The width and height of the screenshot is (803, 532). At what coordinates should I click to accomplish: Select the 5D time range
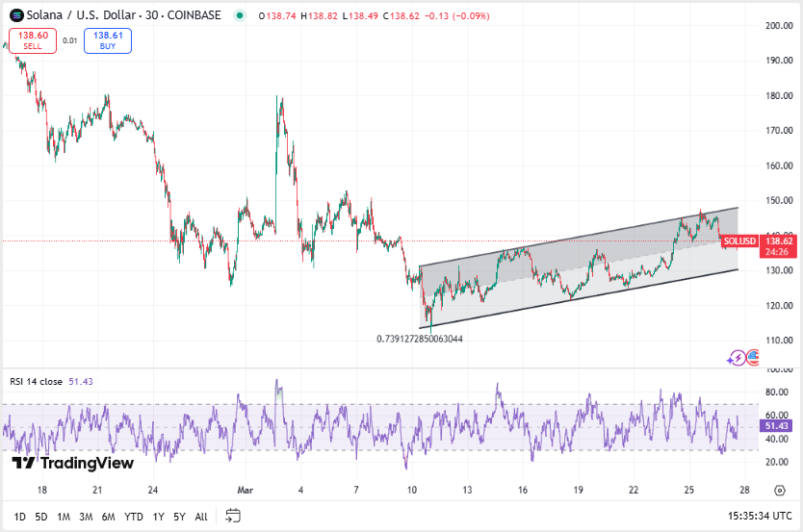41,517
